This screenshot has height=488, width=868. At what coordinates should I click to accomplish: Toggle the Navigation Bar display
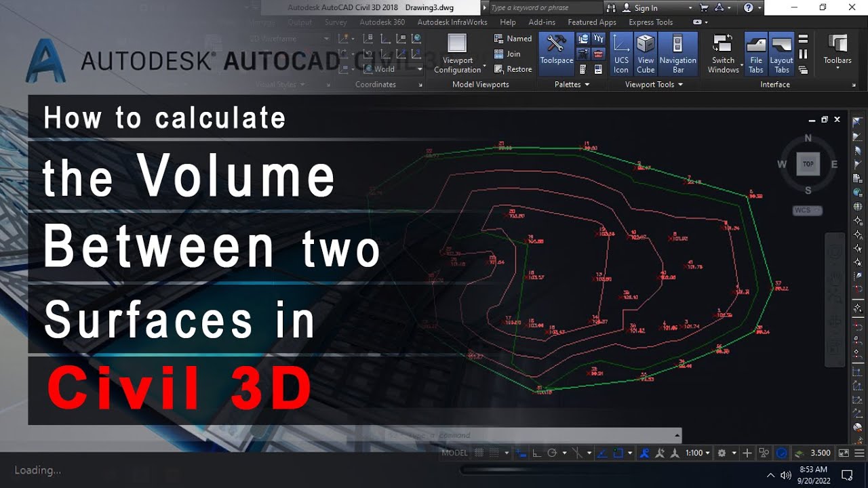point(678,54)
